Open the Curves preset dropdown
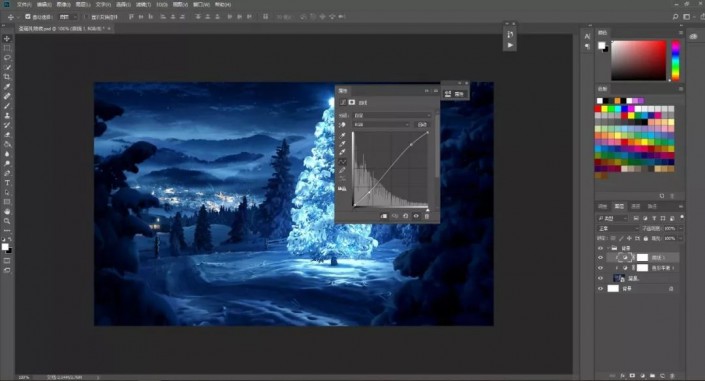This screenshot has width=705, height=381. [392, 116]
